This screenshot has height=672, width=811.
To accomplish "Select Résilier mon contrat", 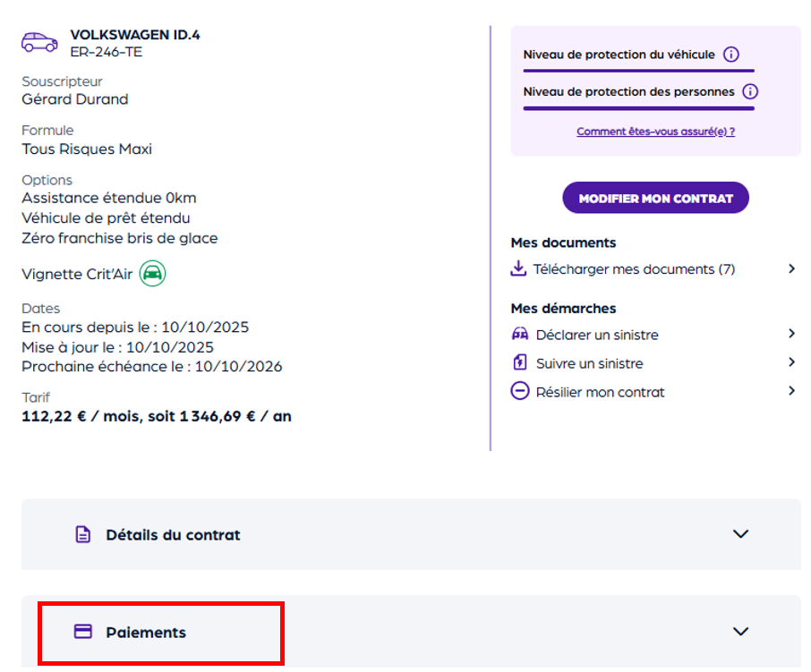I will (x=600, y=392).
